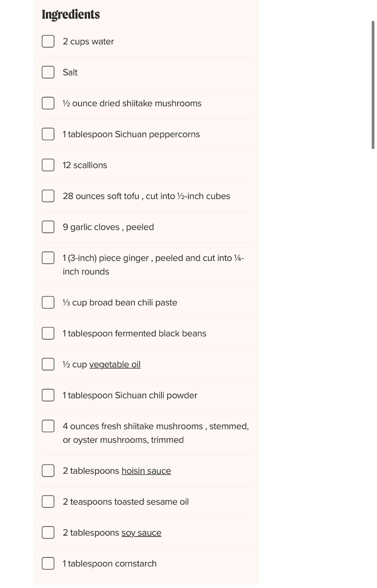
Task: Check broad bean chili paste box
Action: [x=48, y=302]
